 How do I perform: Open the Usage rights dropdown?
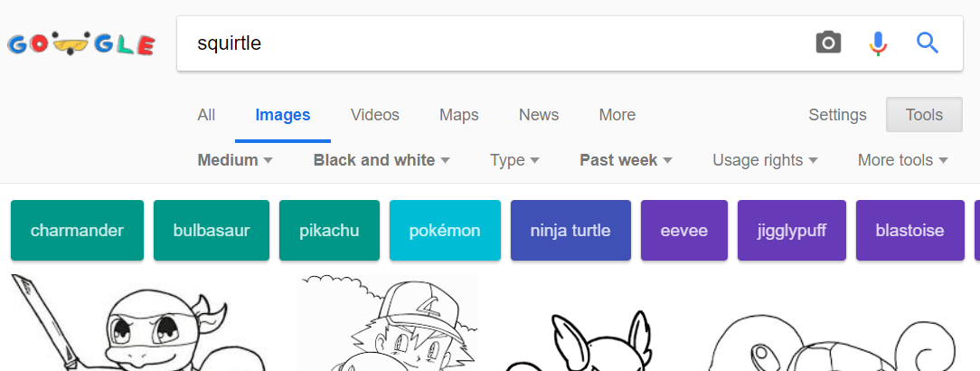pos(765,160)
